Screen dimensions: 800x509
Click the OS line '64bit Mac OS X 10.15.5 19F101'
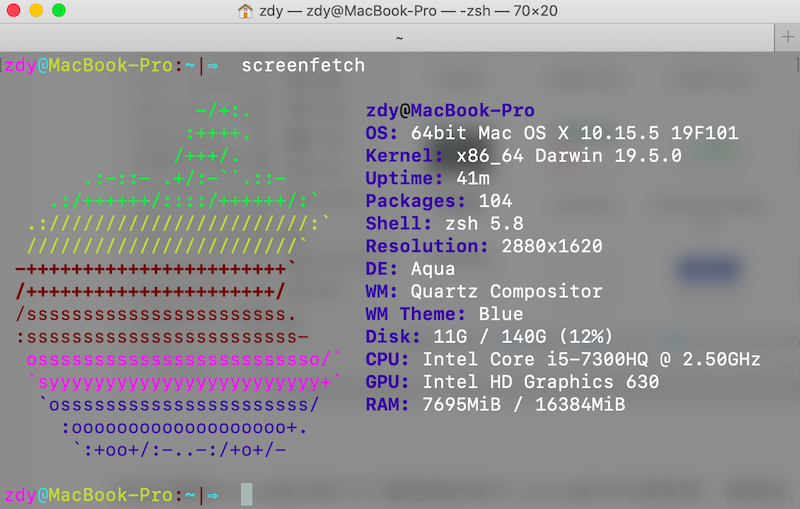pos(574,133)
